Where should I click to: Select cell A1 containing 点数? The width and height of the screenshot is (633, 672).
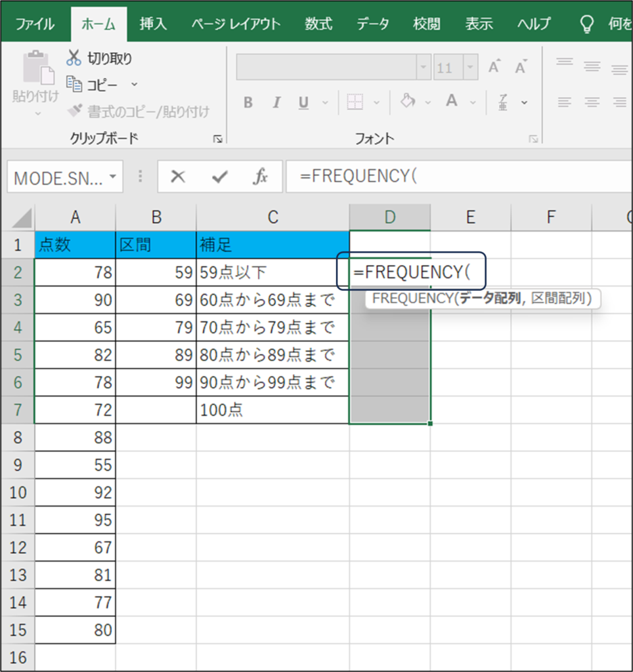tap(75, 244)
